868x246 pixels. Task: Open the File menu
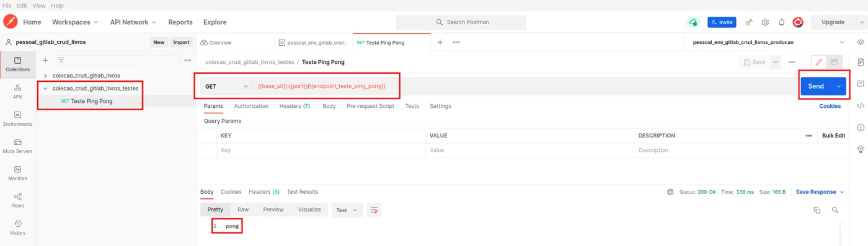click(x=7, y=6)
